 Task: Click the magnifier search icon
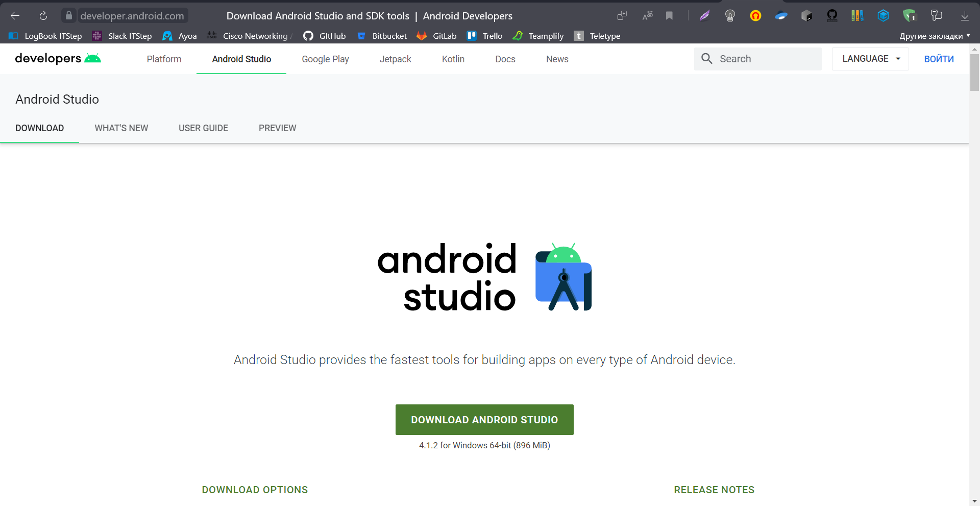707,59
